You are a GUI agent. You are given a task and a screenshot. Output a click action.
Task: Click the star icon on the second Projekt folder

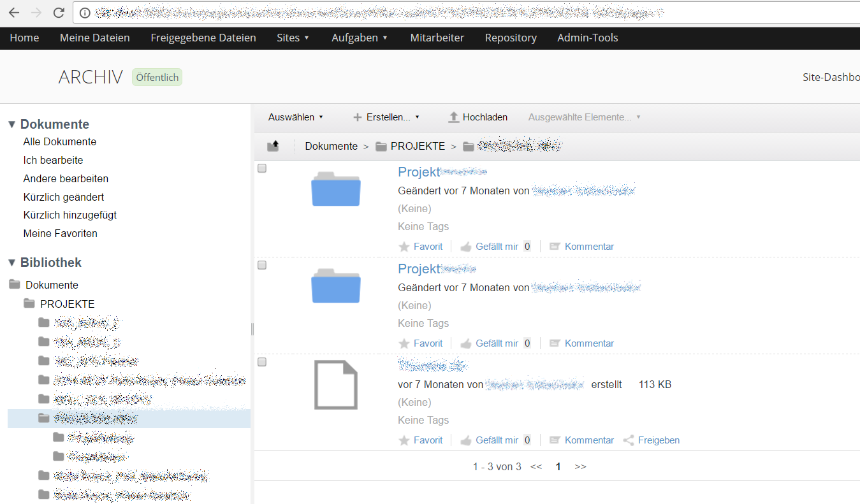(404, 343)
